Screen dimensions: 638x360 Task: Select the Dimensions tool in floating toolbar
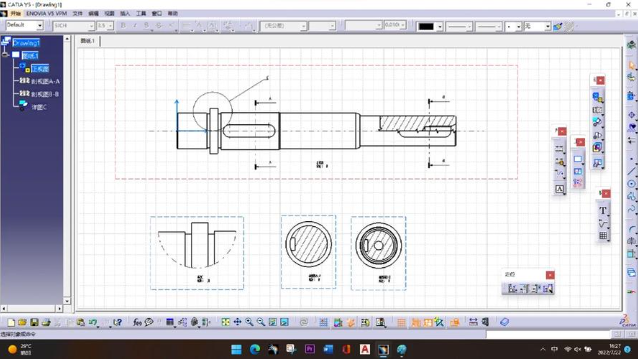click(559, 149)
